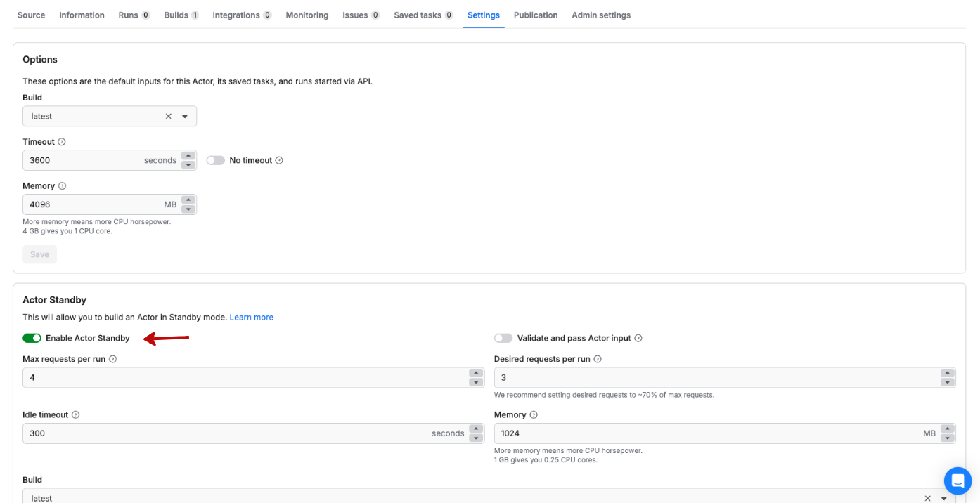Click the Memory help icon in Options
This screenshot has height=503, width=980.
click(x=62, y=186)
